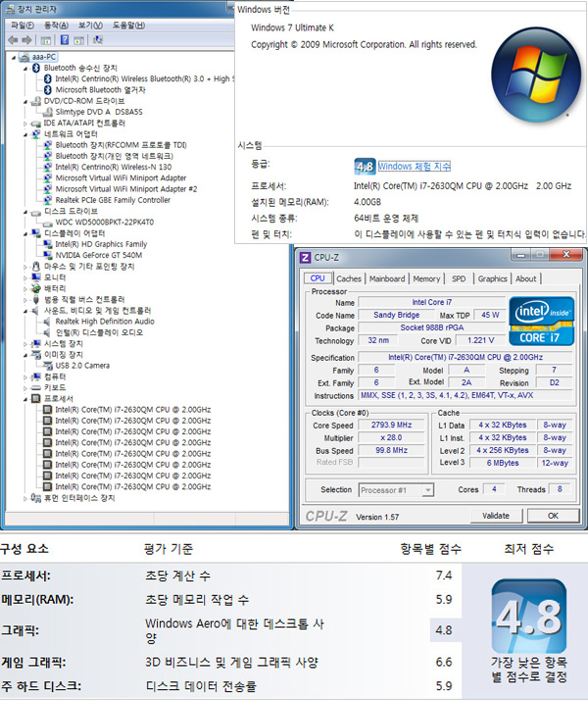Click the 인텔(R) 디스플레이 오디오 speaker icon
The image size is (588, 703).
(47, 332)
